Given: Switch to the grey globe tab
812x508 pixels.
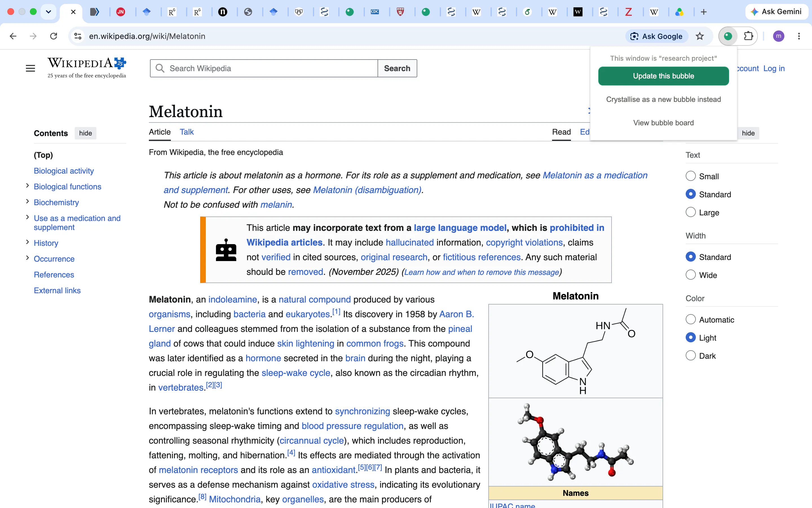Looking at the screenshot, I should coord(248,12).
